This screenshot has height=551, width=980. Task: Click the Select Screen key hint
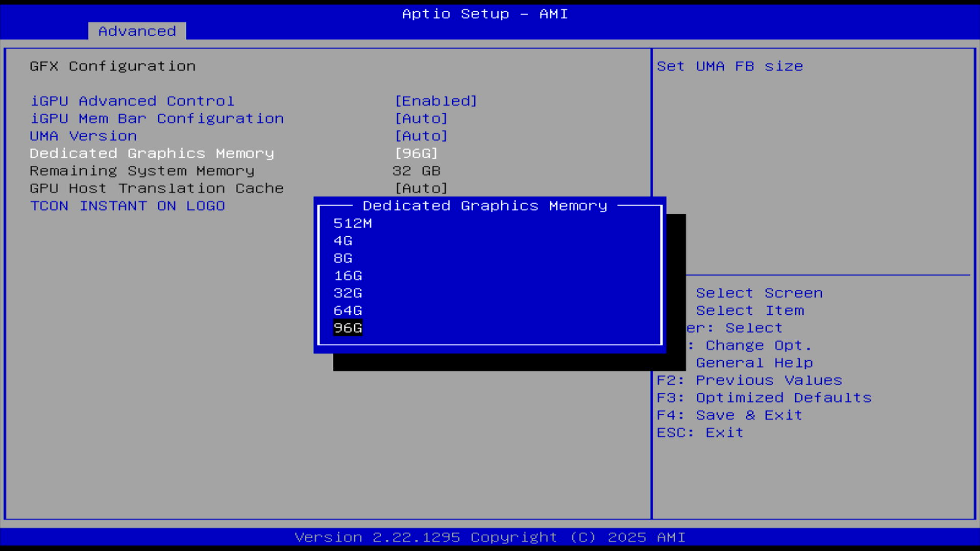click(x=759, y=293)
